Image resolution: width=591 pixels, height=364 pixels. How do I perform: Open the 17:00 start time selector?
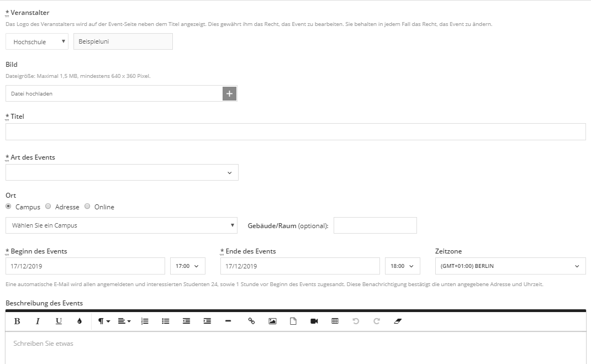coord(188,266)
